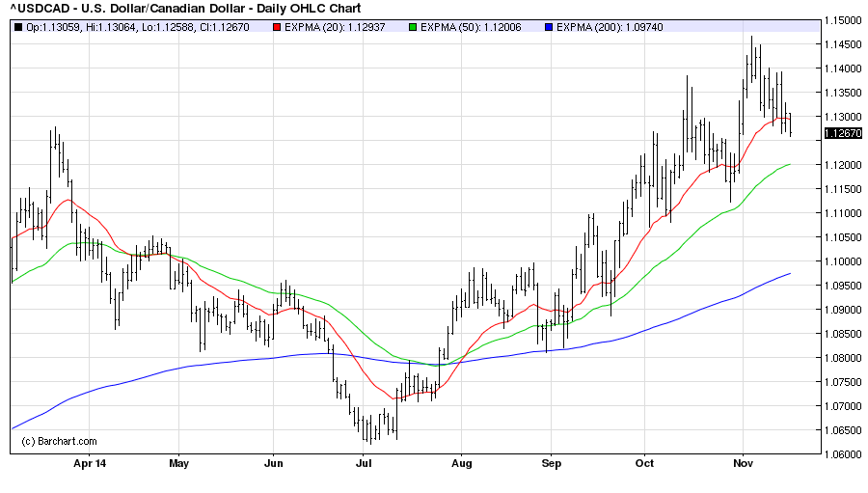This screenshot has width=868, height=493.
Task: Click the Jul label on date axis
Action: pos(365,464)
